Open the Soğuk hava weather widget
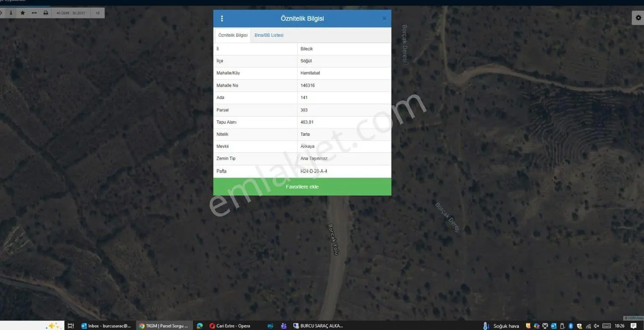 click(x=501, y=326)
